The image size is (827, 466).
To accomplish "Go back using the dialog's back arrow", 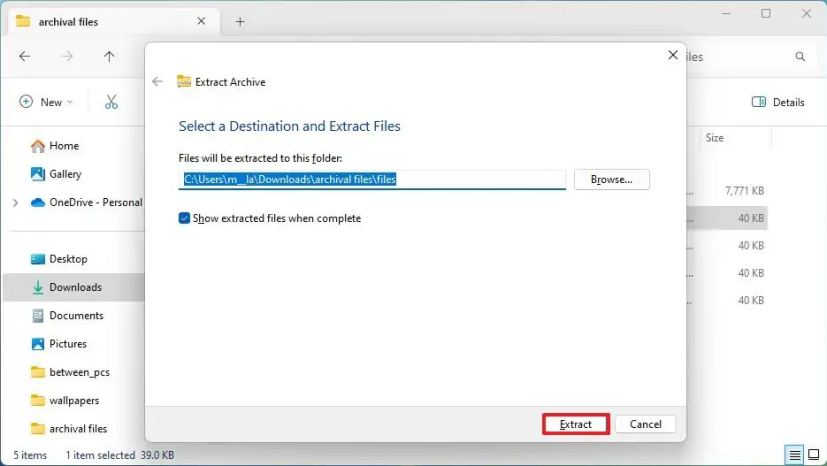I will click(157, 81).
